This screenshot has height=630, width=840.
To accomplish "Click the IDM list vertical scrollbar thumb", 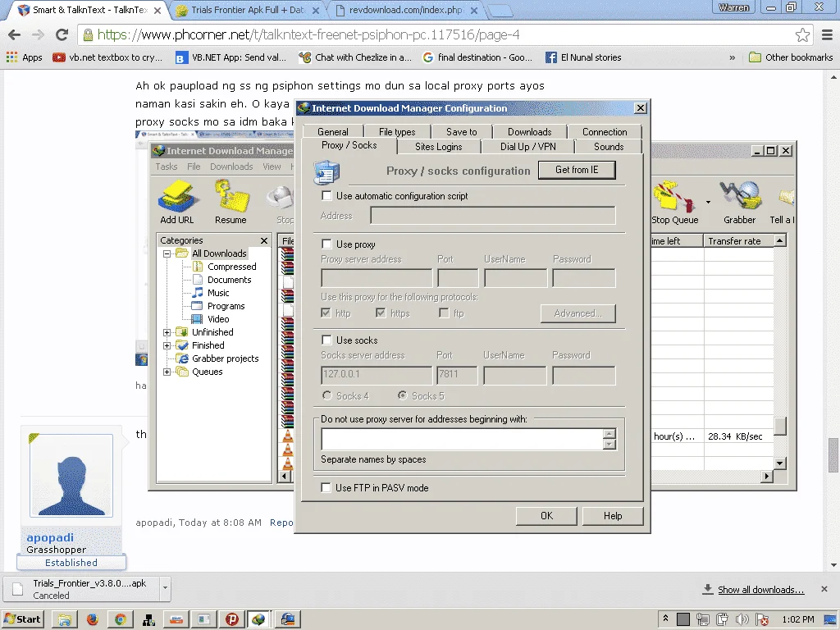I will (780, 426).
